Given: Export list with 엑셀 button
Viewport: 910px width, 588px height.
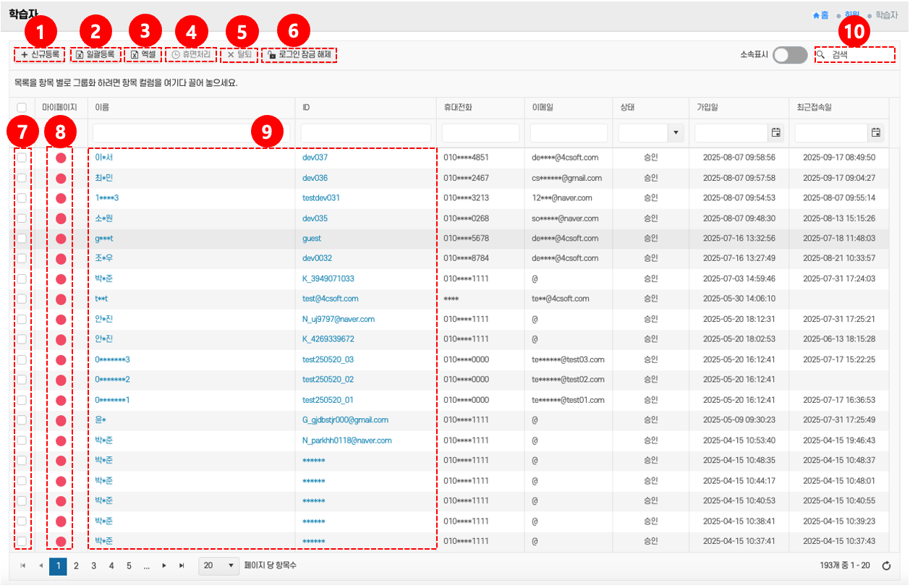Looking at the screenshot, I should pyautogui.click(x=143, y=54).
